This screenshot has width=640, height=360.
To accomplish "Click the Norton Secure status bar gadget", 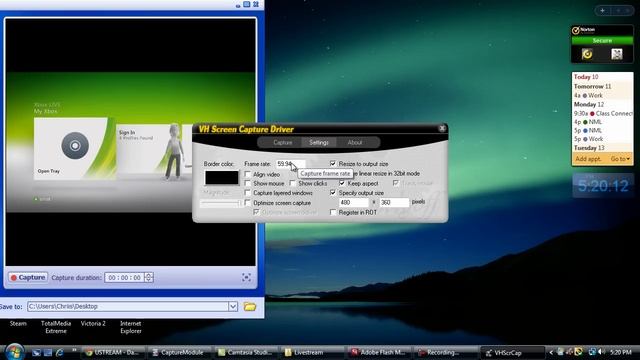I will tap(602, 40).
